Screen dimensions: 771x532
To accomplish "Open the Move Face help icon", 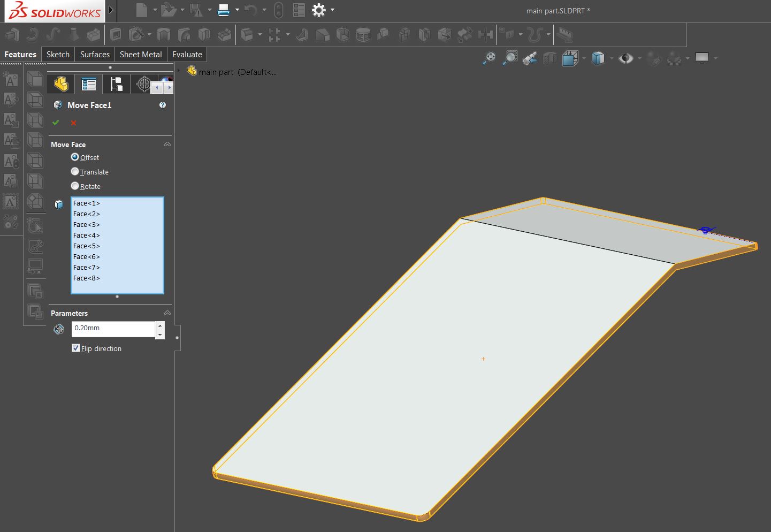I will pyautogui.click(x=163, y=105).
